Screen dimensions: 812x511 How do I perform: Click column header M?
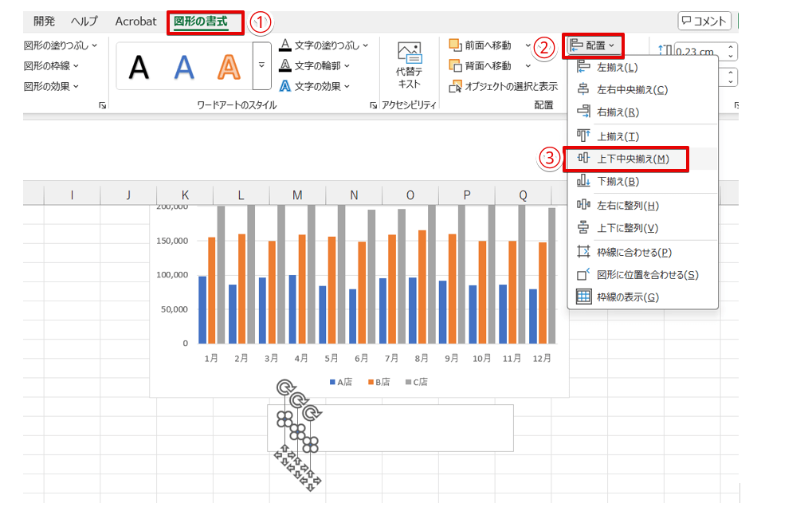click(297, 195)
